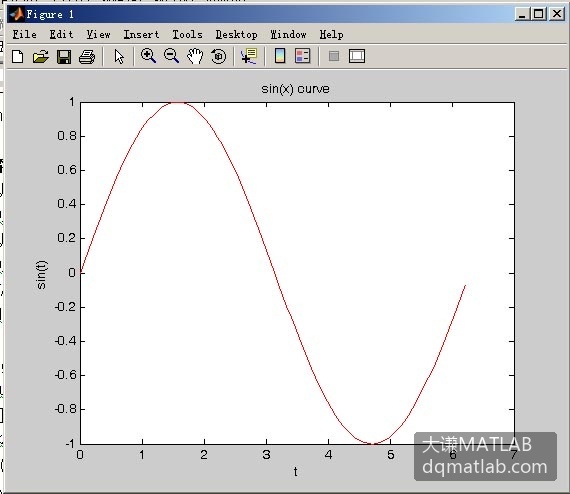The width and height of the screenshot is (570, 494).
Task: Click the New Figure icon
Action: 17,57
